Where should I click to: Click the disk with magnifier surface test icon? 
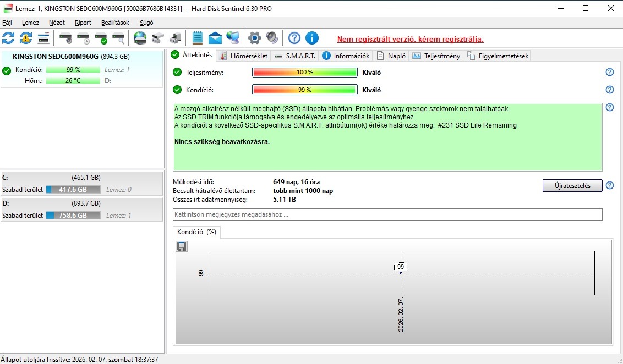point(118,38)
